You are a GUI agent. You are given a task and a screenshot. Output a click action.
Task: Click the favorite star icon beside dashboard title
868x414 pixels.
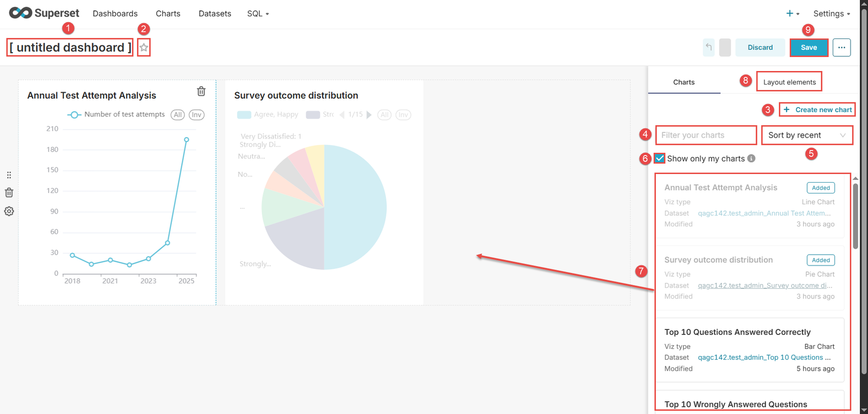point(144,48)
